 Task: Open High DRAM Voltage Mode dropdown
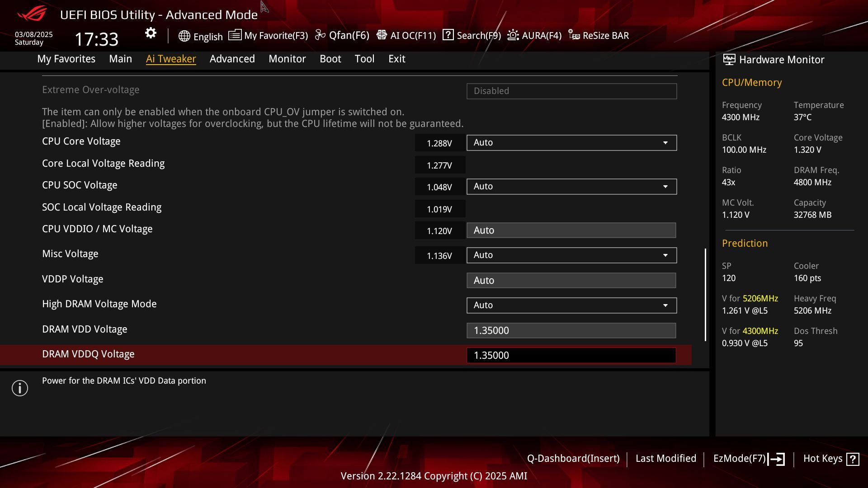pyautogui.click(x=571, y=305)
